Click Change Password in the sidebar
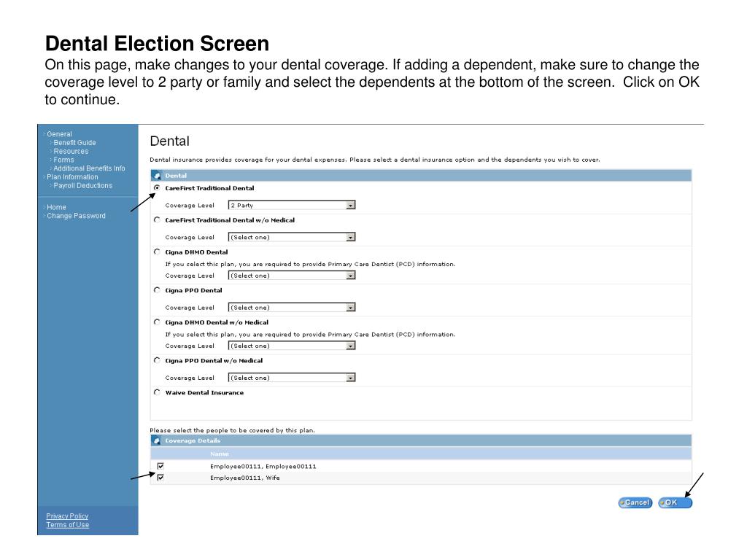747x560 pixels. tap(76, 216)
